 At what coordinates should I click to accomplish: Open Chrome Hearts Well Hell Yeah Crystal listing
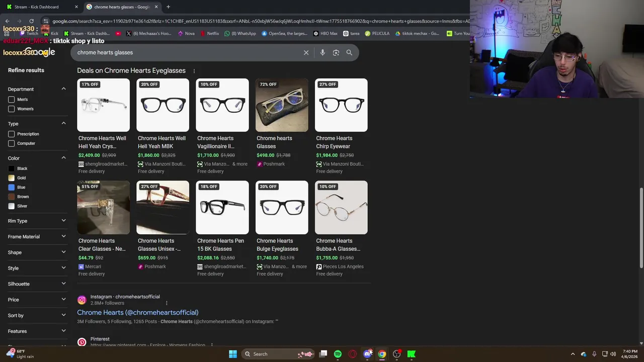click(x=103, y=142)
